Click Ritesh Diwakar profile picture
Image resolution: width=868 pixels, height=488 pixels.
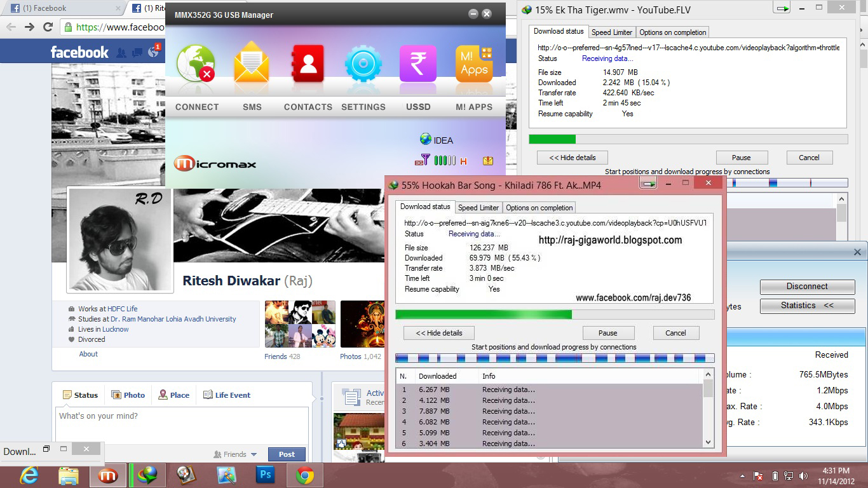tap(120, 240)
